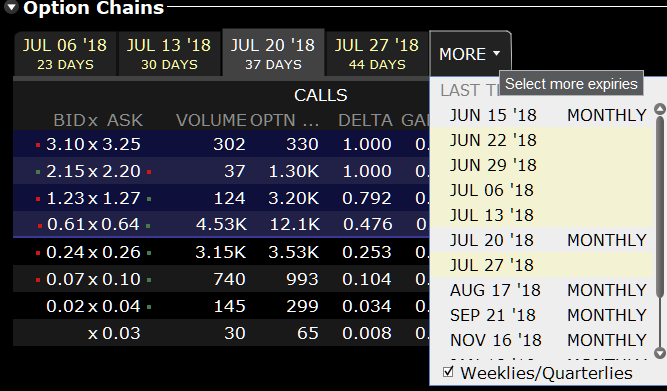Select JUL 06 '18 in dropdown list

(542, 190)
